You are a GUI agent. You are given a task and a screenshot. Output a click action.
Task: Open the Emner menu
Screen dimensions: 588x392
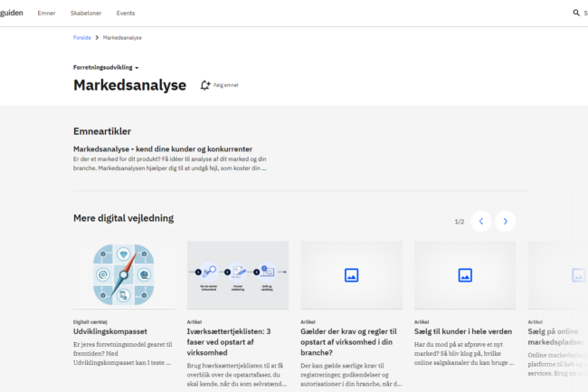[x=46, y=14]
